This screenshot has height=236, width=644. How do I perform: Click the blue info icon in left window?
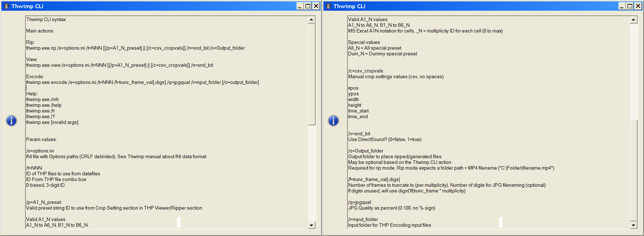coord(11,121)
